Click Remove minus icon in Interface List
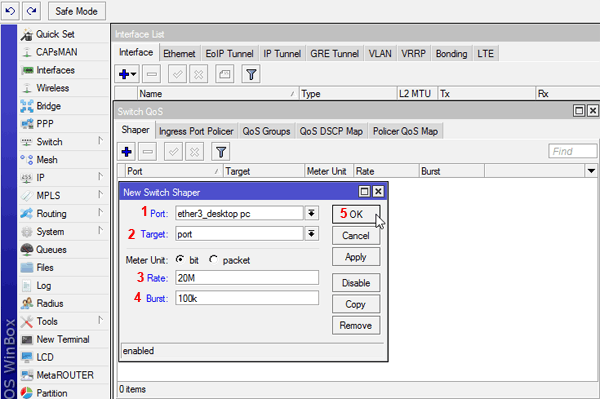Screen dimensions: 600x399 [x=152, y=74]
